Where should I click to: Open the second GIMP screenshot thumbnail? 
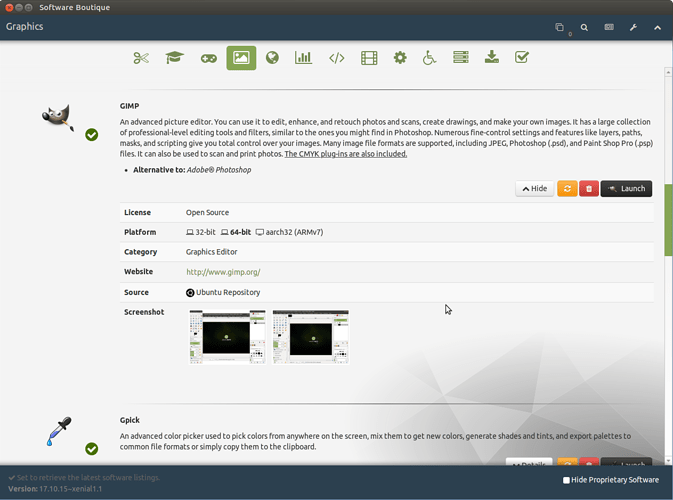click(311, 337)
